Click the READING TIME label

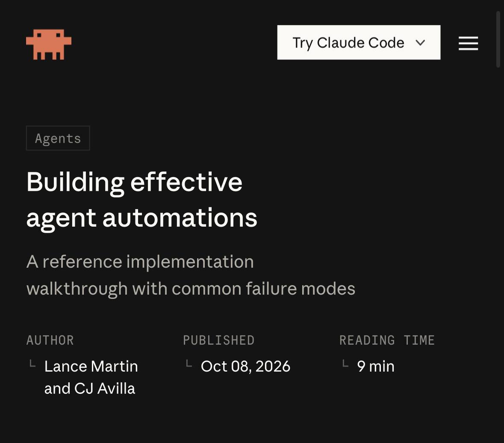[x=387, y=340]
